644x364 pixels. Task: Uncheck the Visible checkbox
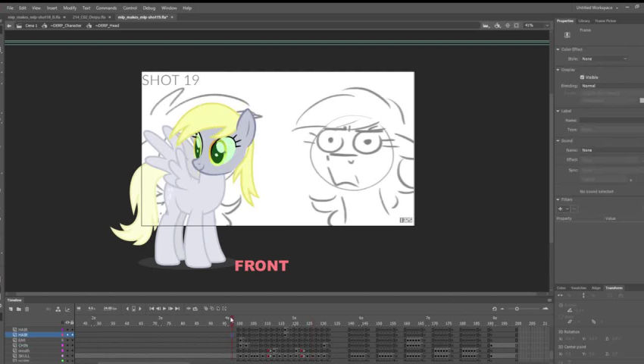pyautogui.click(x=582, y=77)
